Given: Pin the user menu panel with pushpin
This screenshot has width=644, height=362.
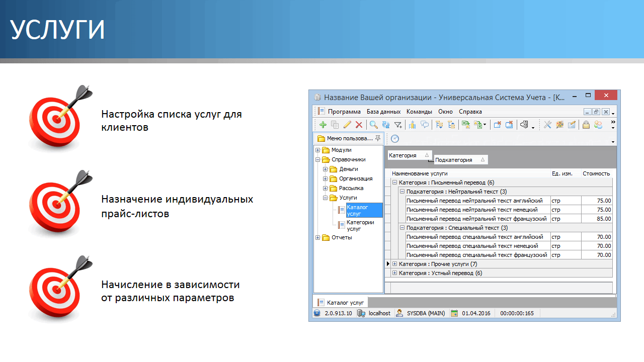Looking at the screenshot, I should [378, 138].
